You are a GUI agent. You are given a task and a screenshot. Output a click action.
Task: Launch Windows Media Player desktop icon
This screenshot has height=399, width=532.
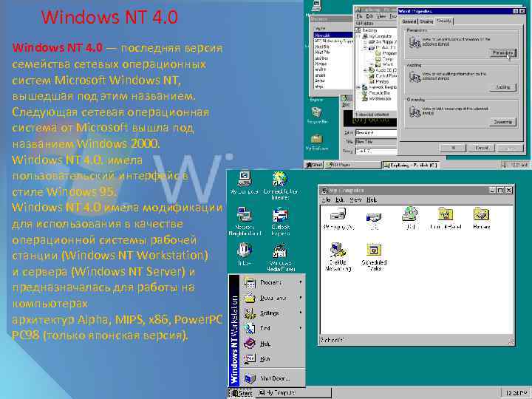(280, 257)
